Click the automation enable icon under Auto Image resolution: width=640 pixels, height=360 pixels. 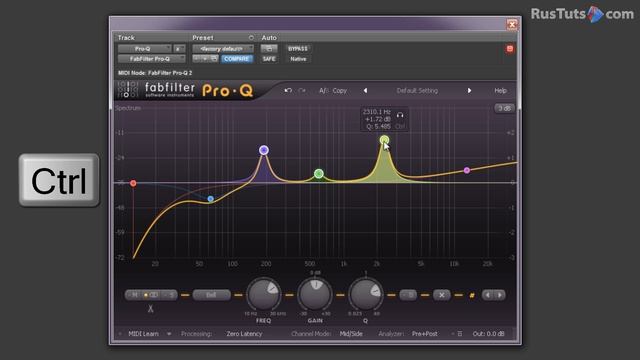click(269, 49)
